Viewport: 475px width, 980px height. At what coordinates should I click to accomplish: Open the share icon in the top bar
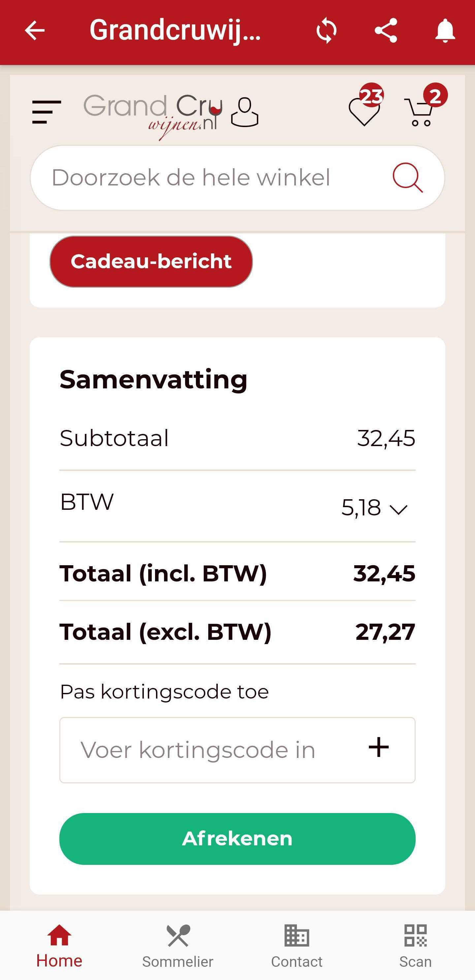386,30
